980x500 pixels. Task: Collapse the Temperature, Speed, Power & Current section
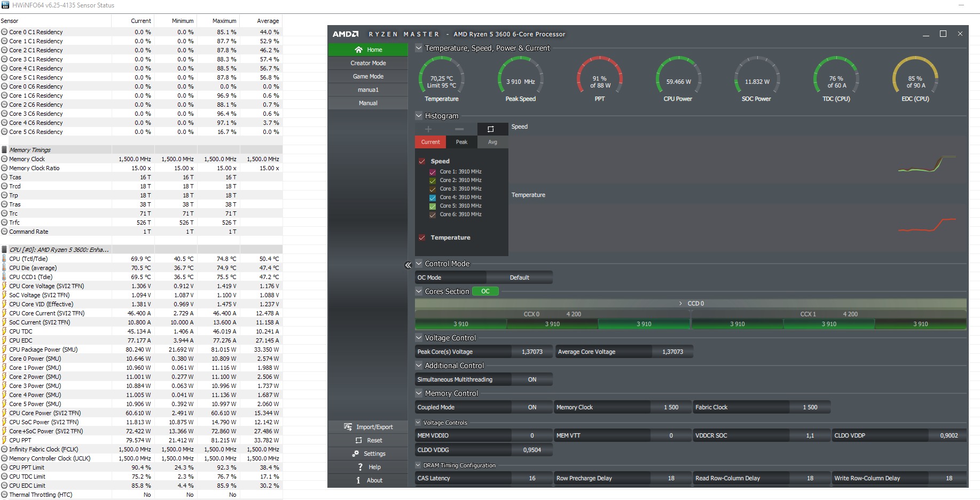click(419, 48)
